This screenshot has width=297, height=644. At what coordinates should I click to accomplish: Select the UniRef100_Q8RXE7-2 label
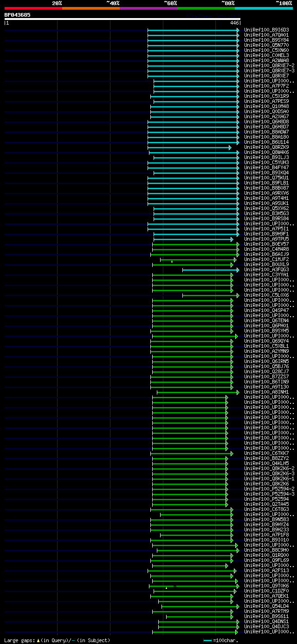(x=269, y=66)
